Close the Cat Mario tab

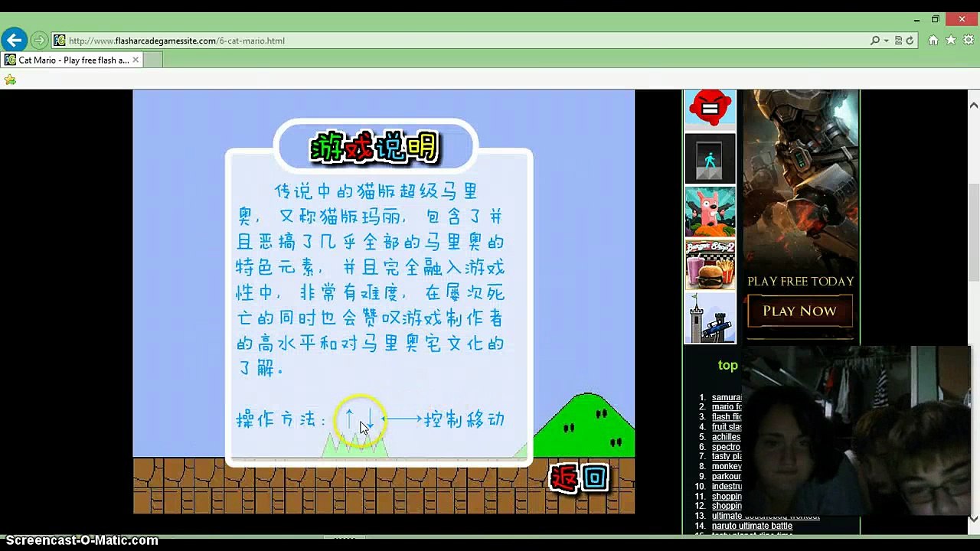click(136, 60)
